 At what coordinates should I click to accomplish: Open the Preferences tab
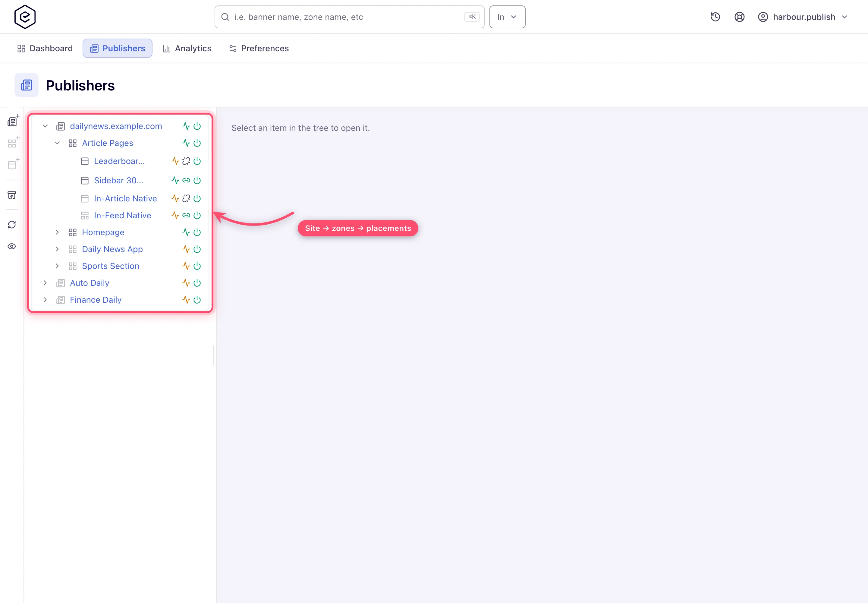pyautogui.click(x=259, y=48)
